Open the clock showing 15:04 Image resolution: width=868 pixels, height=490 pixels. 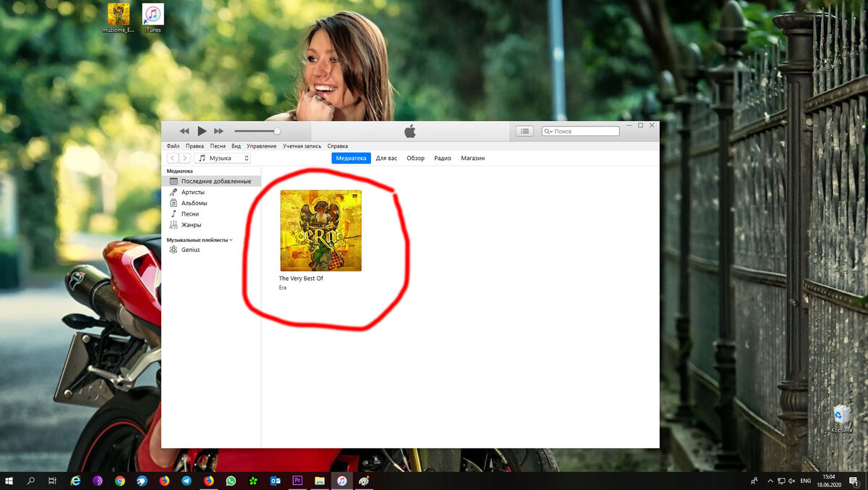coord(829,481)
